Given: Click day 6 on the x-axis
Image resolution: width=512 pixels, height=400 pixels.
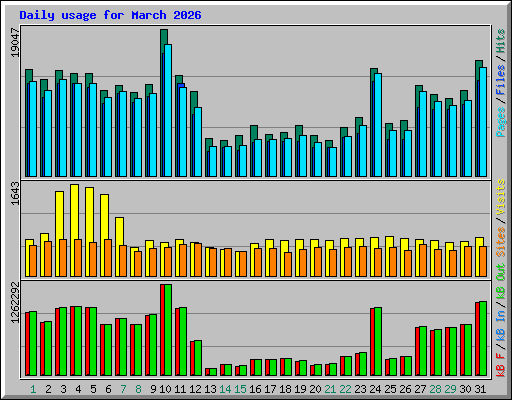Looking at the screenshot, I should (108, 389).
